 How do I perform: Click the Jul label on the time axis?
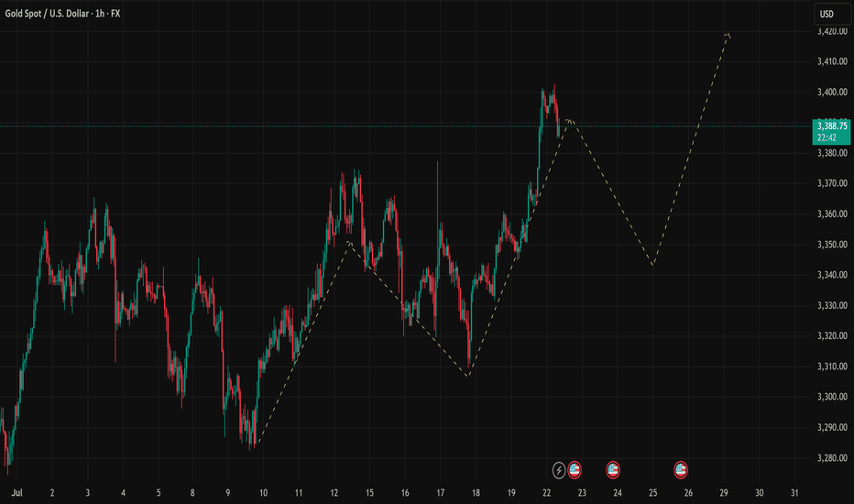16,493
